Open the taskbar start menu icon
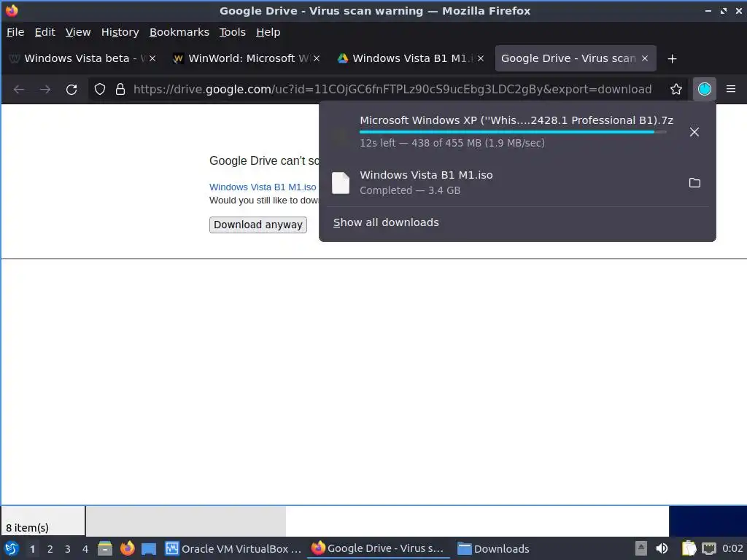 click(12, 548)
